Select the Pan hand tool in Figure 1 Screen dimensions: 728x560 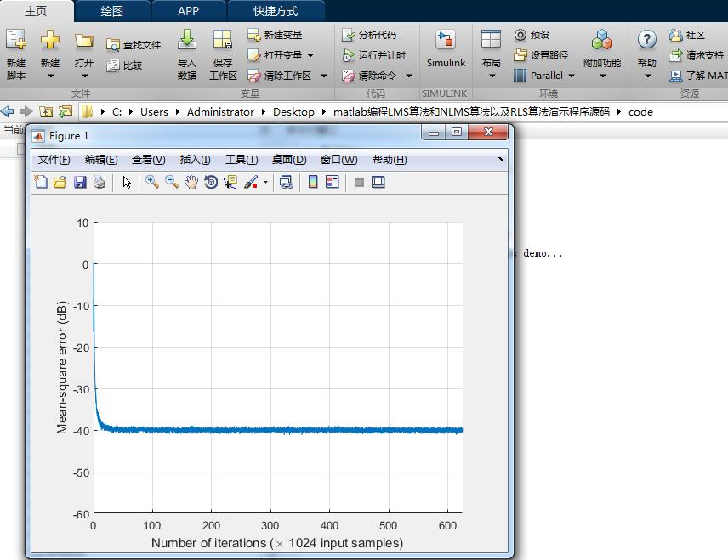click(x=191, y=182)
